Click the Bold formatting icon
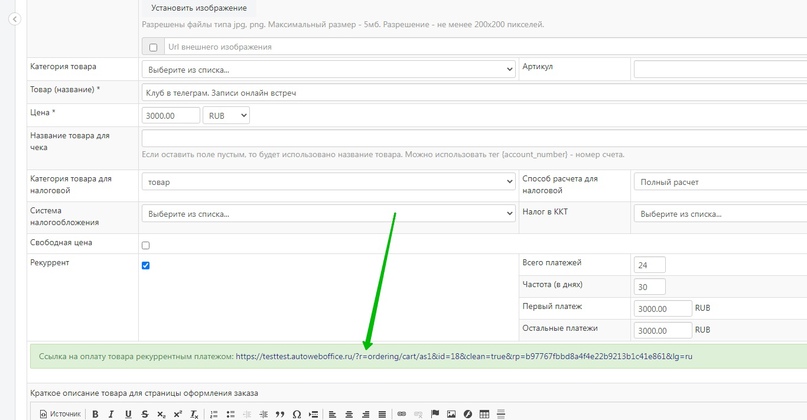Image resolution: width=807 pixels, height=420 pixels. pos(95,414)
